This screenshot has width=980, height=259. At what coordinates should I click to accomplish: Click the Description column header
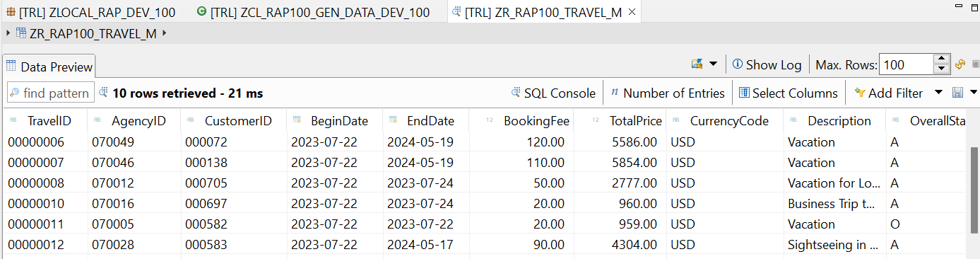(x=834, y=121)
